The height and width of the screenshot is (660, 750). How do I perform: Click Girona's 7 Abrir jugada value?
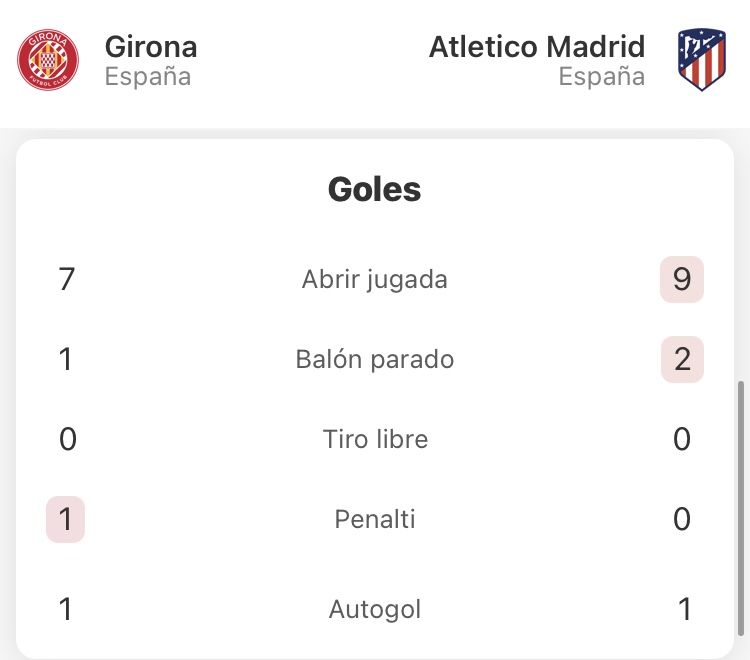(66, 279)
